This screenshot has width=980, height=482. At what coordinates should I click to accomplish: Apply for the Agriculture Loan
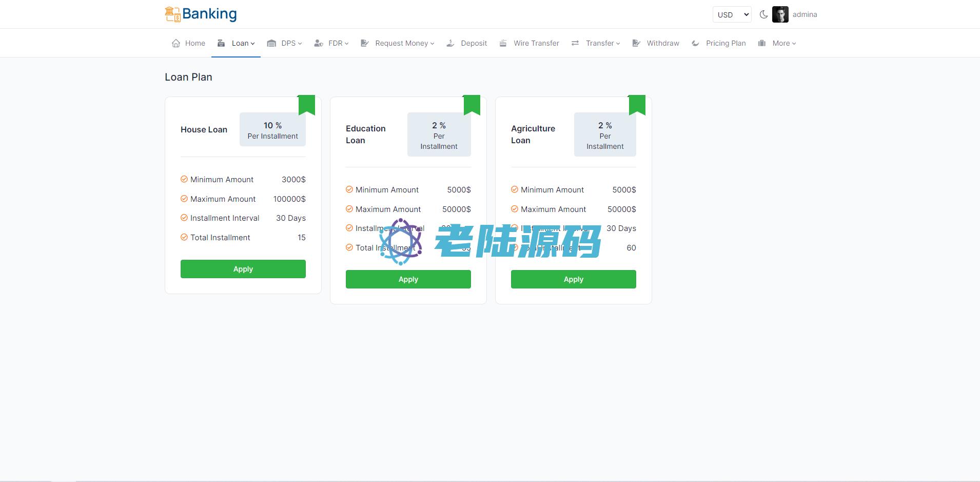pos(573,279)
